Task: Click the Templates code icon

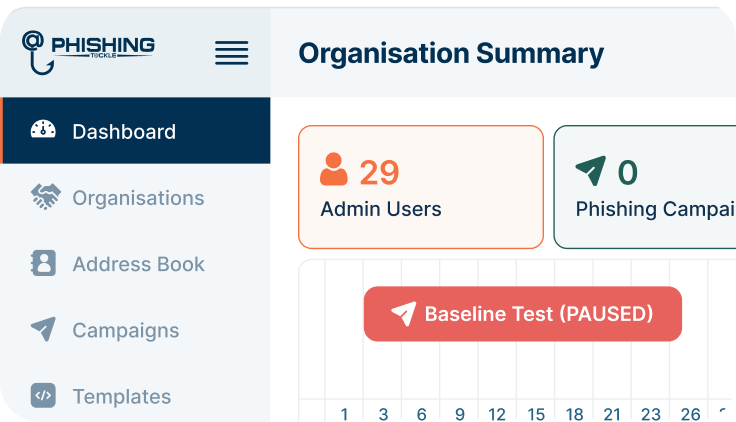Action: coord(43,395)
